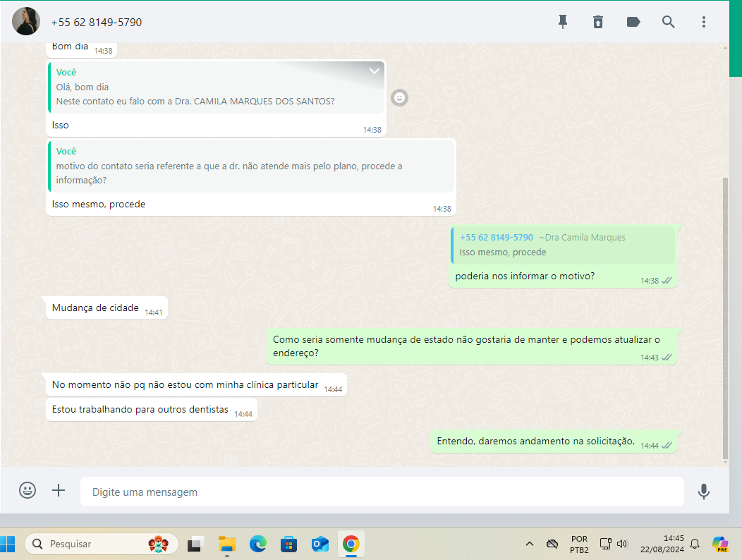Show hidden system tray icons
The image size is (742, 560).
[x=529, y=544]
